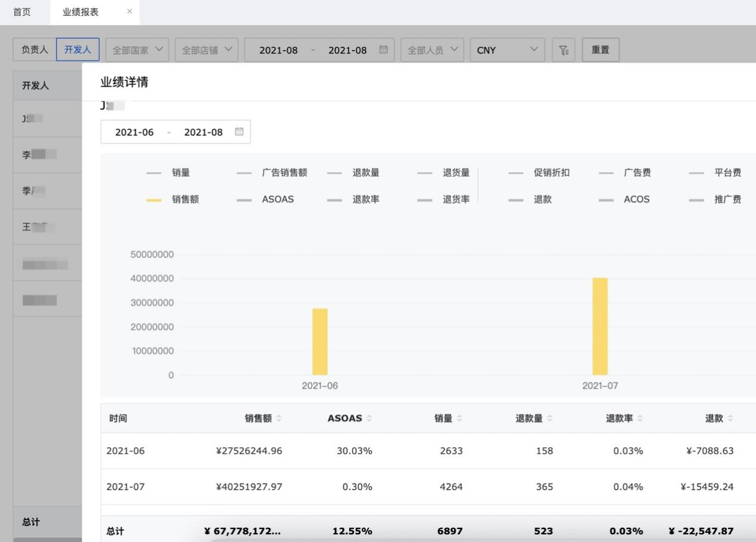Open the CNY currency dropdown
The height and width of the screenshot is (542, 756).
506,50
